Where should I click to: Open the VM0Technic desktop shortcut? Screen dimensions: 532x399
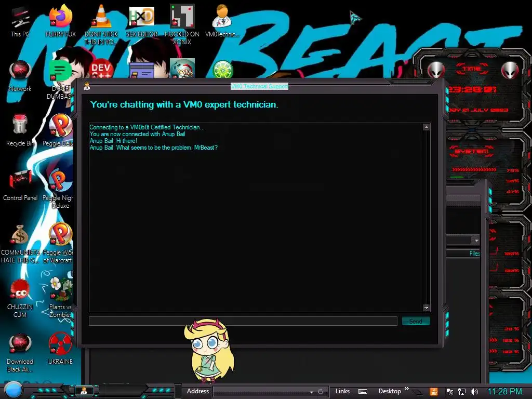pyautogui.click(x=222, y=20)
